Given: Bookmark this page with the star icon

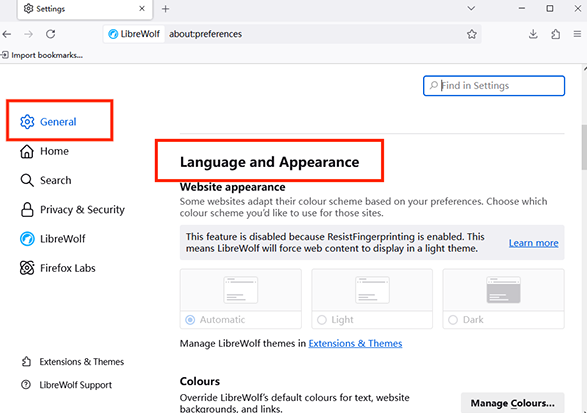Looking at the screenshot, I should pos(471,34).
